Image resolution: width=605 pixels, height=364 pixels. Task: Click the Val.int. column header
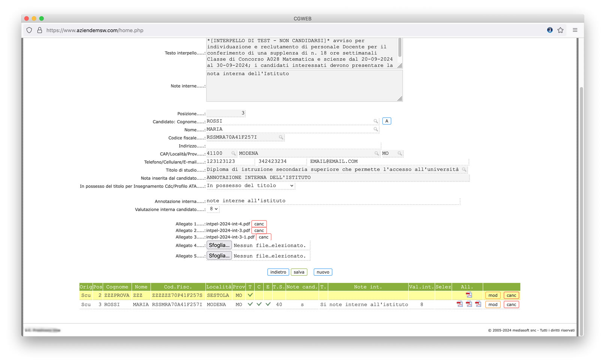tap(421, 287)
